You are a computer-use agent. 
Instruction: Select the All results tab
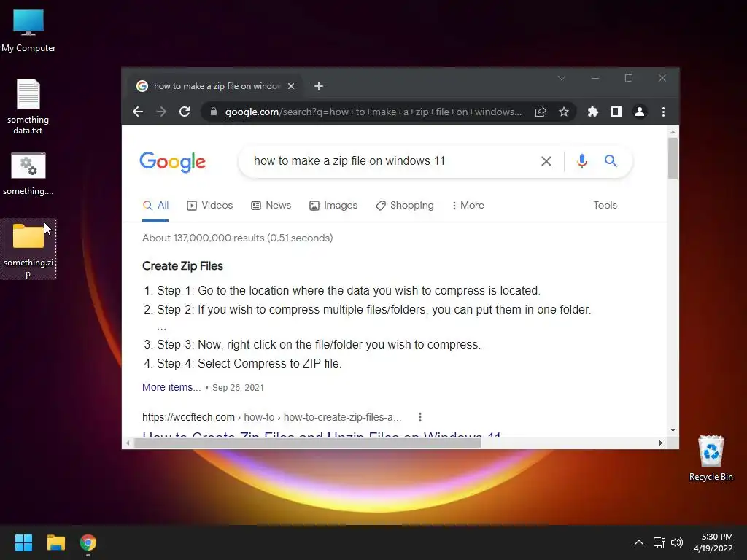156,205
